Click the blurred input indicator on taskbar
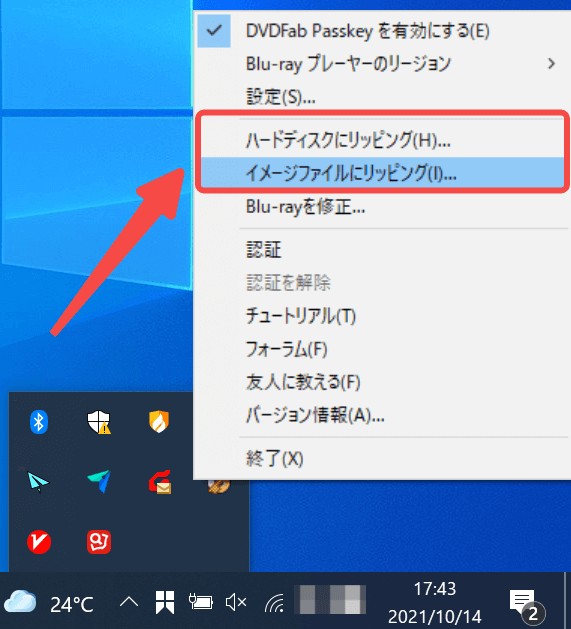Screen dimensions: 571x629 click(x=330, y=600)
